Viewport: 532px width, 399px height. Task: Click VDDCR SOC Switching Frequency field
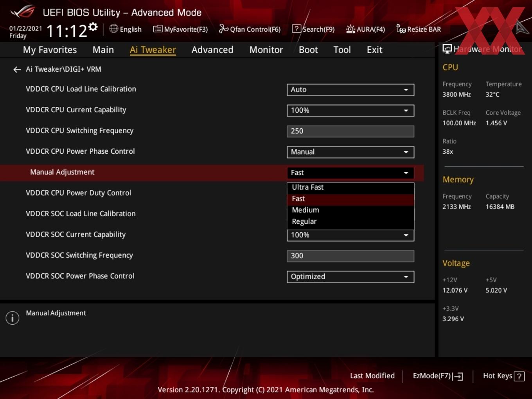point(350,256)
